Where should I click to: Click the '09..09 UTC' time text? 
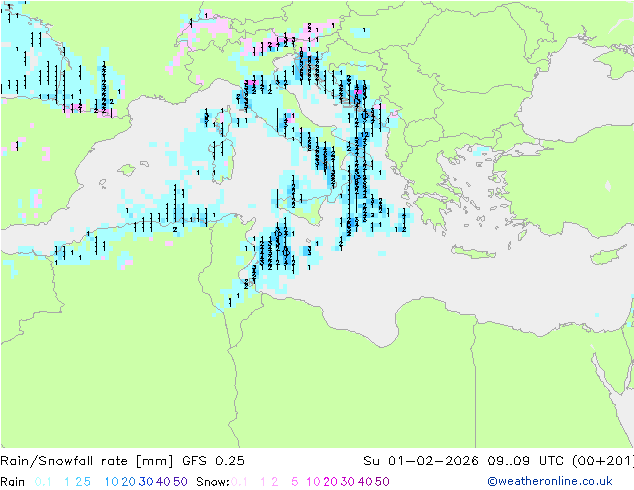tap(527, 461)
